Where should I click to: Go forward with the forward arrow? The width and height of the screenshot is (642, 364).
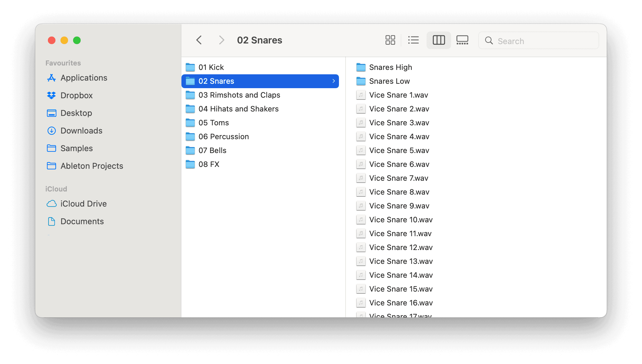[221, 40]
